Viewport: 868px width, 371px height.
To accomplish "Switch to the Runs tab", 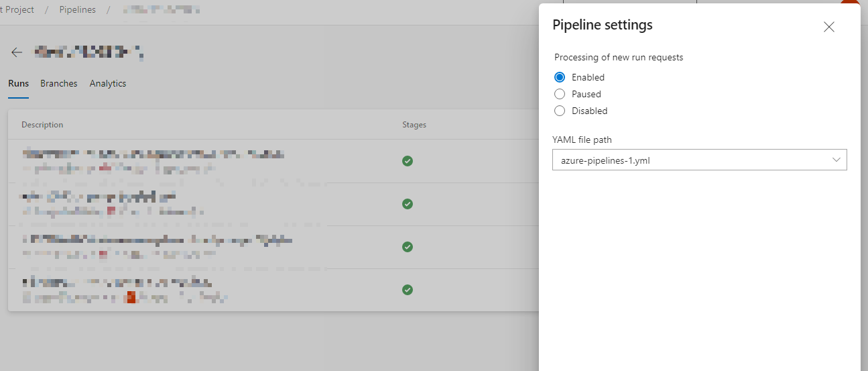I will [x=18, y=84].
